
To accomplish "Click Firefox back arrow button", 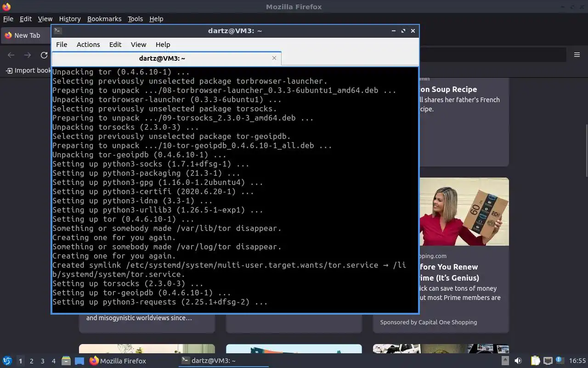I will click(11, 55).
